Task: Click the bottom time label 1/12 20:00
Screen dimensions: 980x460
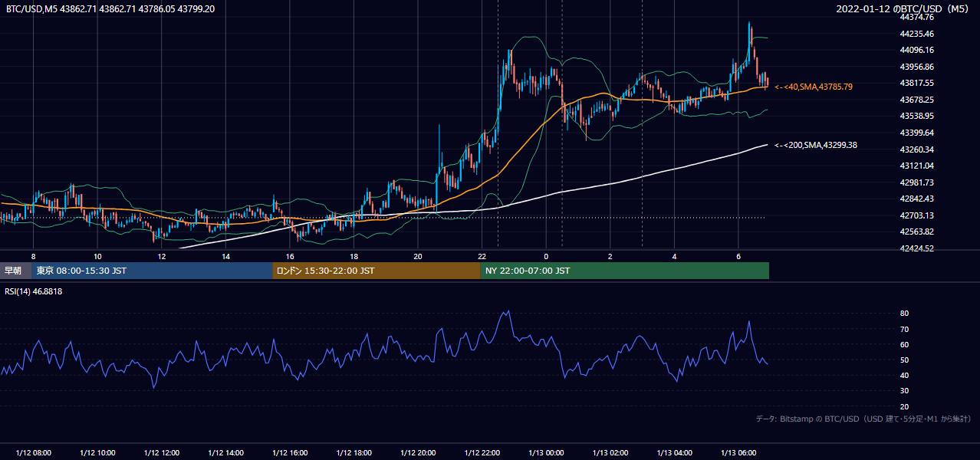Action: coord(418,452)
